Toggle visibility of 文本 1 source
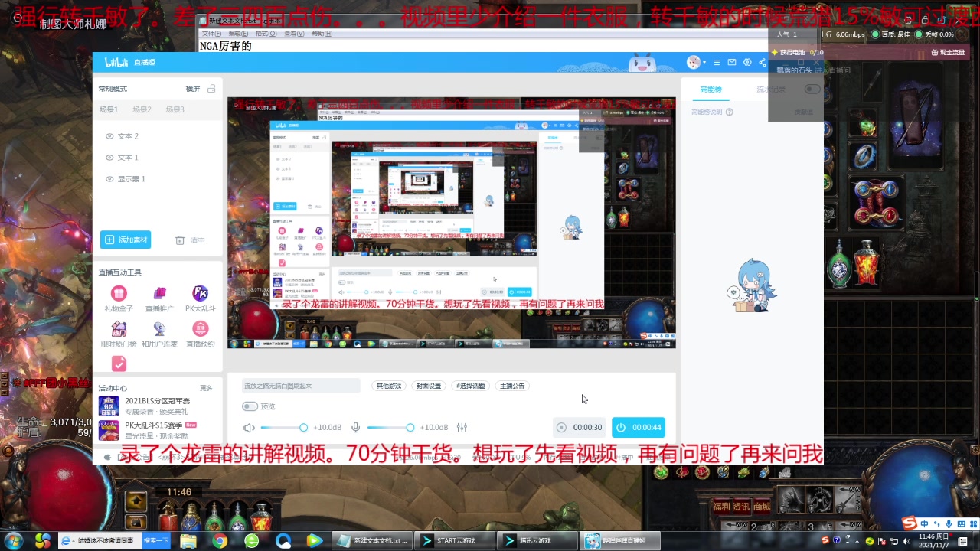980x551 pixels. pyautogui.click(x=109, y=158)
